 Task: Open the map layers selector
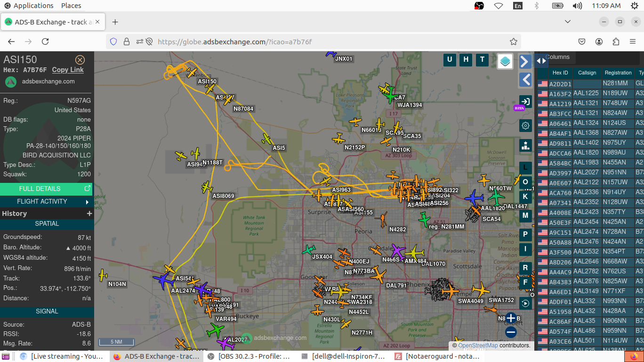tap(505, 61)
